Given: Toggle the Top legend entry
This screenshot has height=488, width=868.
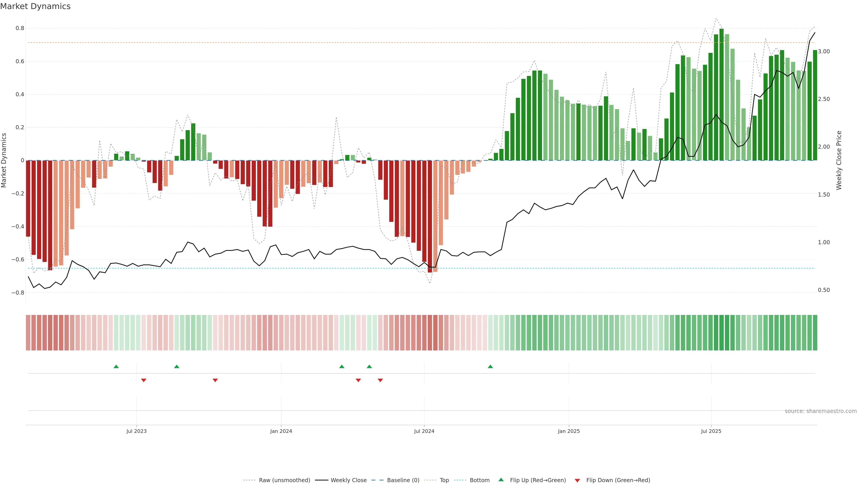Looking at the screenshot, I should pyautogui.click(x=444, y=480).
